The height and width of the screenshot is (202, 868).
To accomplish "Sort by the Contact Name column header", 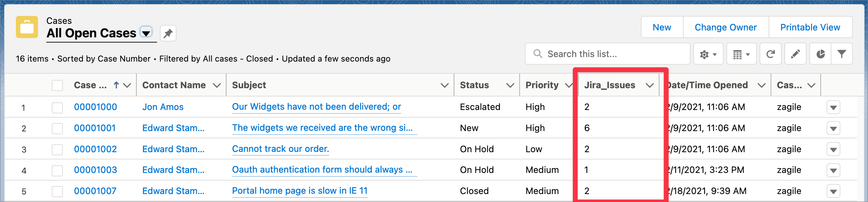I will (x=174, y=85).
